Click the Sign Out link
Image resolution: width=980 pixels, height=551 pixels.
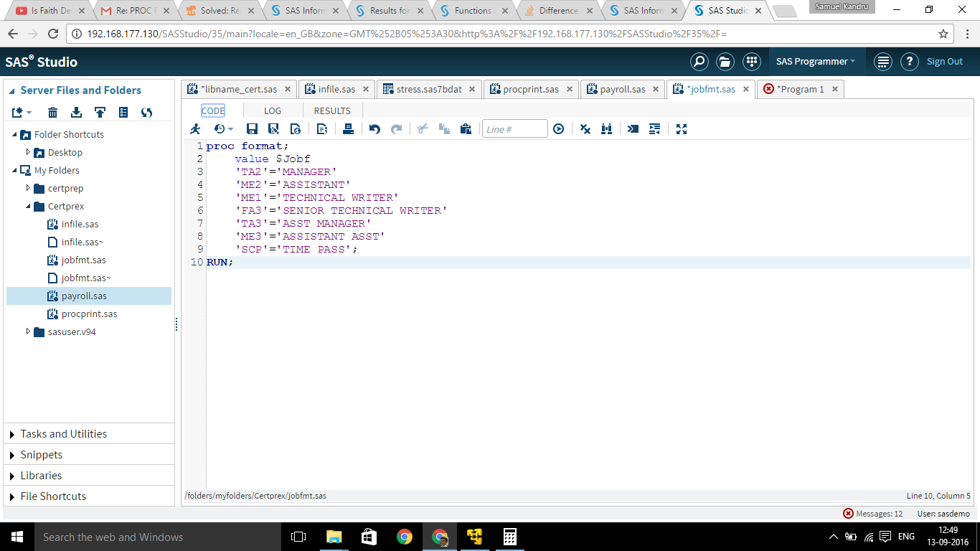pyautogui.click(x=945, y=62)
